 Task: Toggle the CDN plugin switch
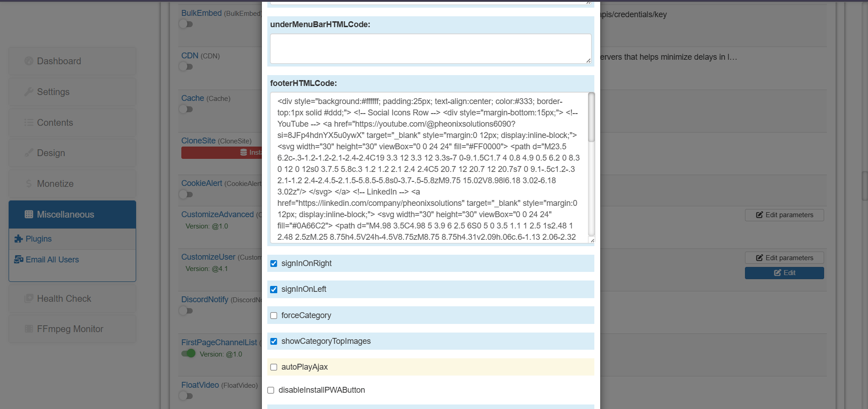186,67
